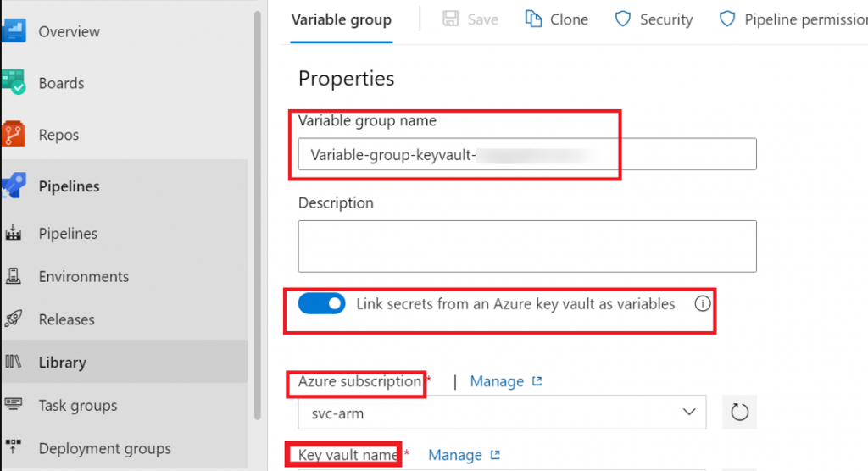Click the Link secrets from an Azure key vault text
The height and width of the screenshot is (471, 868).
pos(515,304)
